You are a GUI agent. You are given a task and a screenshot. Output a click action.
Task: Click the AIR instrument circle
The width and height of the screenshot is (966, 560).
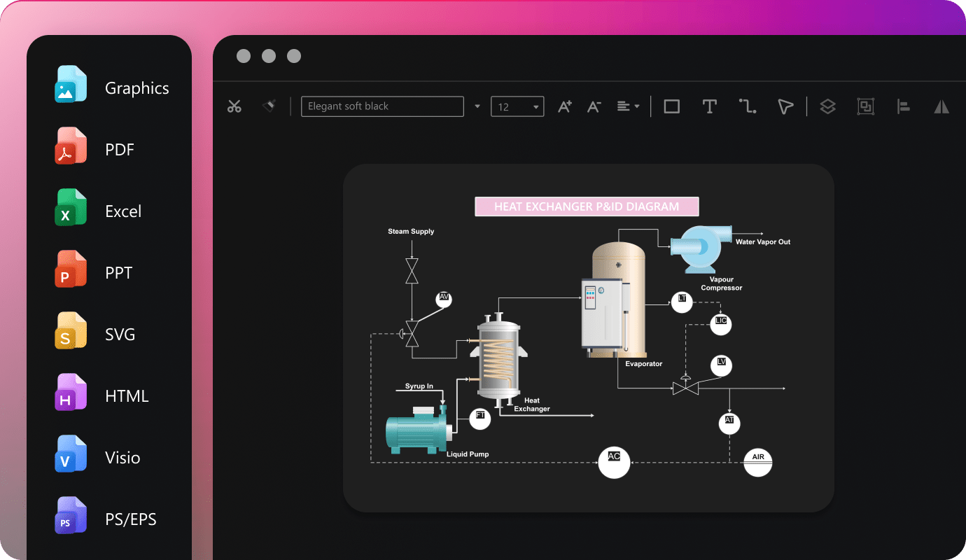[x=757, y=463]
